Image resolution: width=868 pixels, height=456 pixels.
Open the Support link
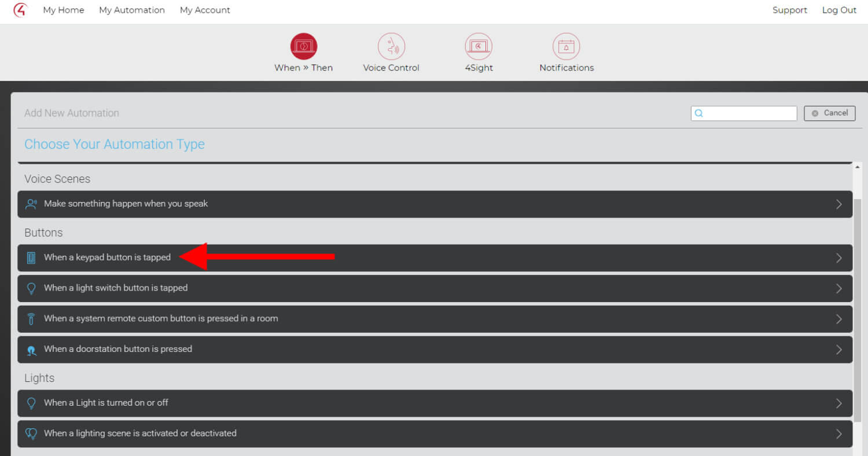[x=789, y=10]
